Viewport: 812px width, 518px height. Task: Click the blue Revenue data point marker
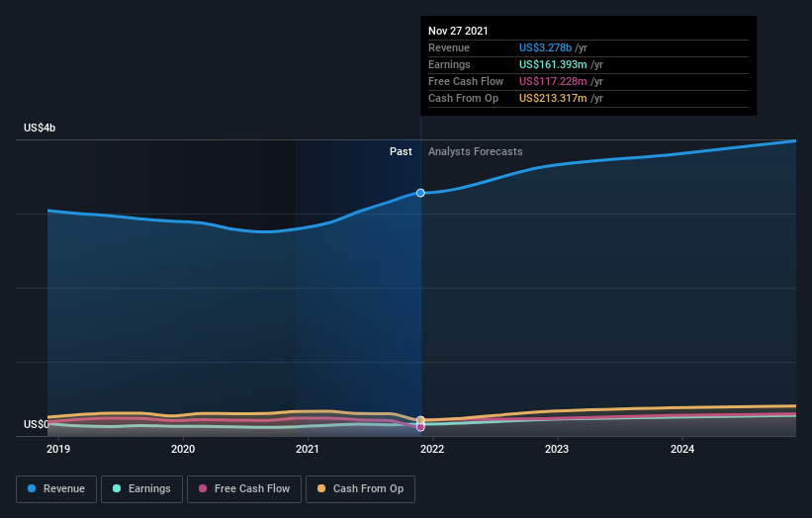tap(420, 193)
